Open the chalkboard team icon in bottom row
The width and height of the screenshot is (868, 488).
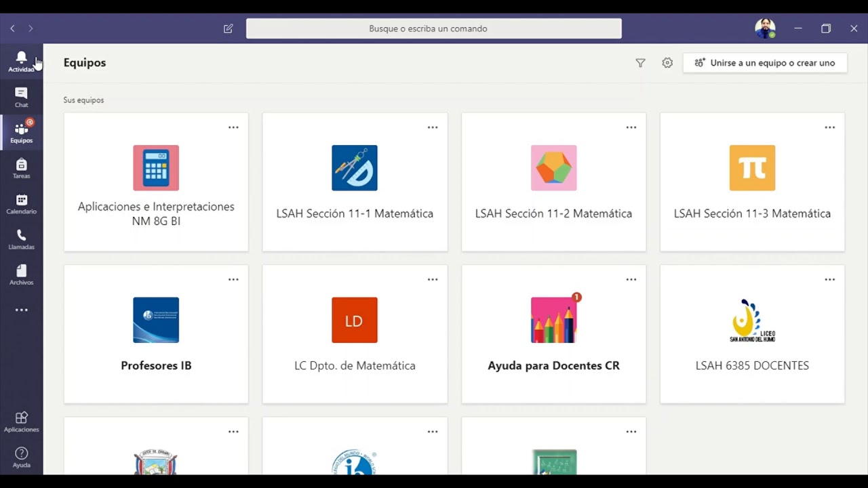click(x=553, y=462)
